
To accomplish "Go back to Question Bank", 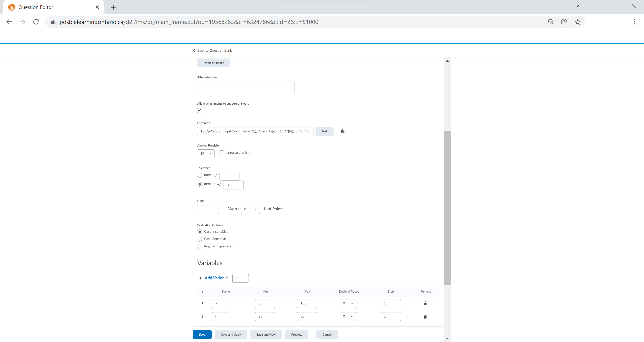I will (x=212, y=50).
